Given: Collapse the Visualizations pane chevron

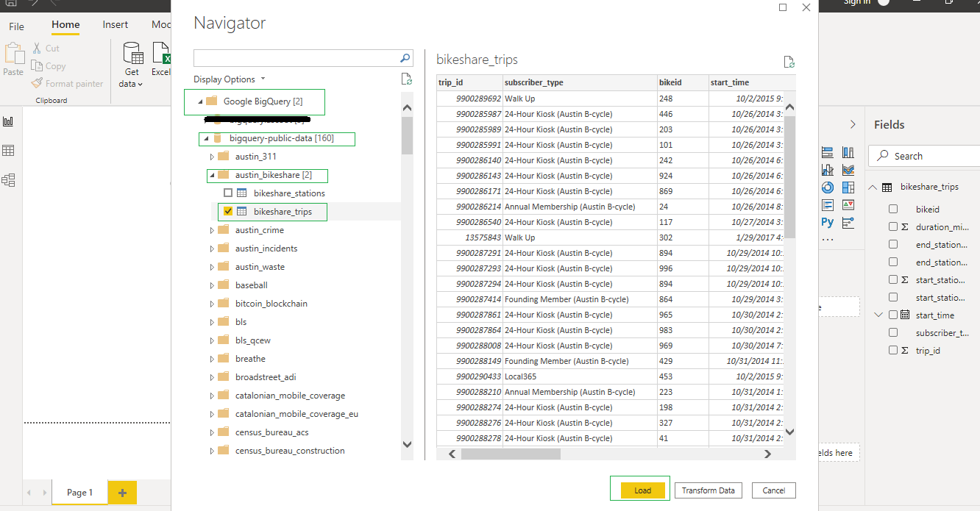Looking at the screenshot, I should tap(853, 124).
